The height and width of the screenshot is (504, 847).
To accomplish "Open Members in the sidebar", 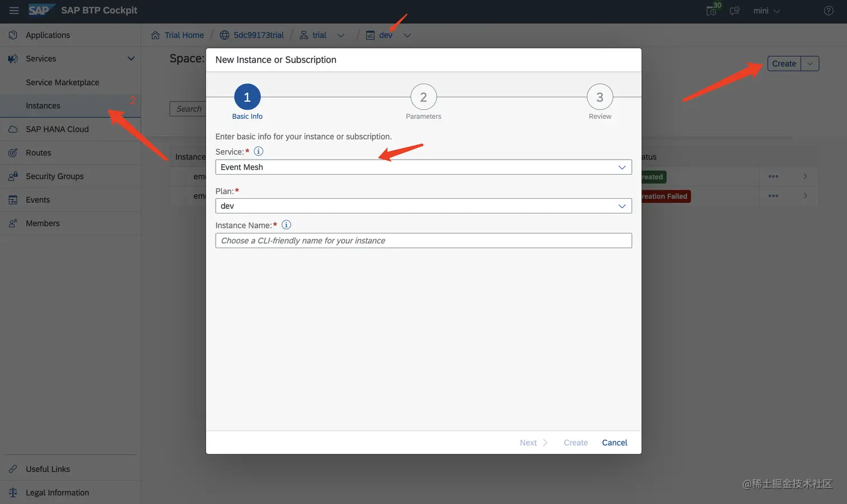I will pos(70,223).
